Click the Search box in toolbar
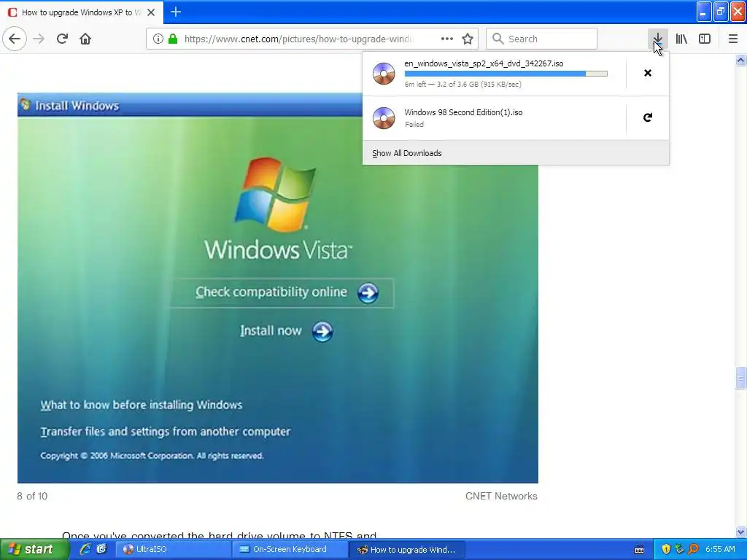747x560 pixels. pos(542,39)
